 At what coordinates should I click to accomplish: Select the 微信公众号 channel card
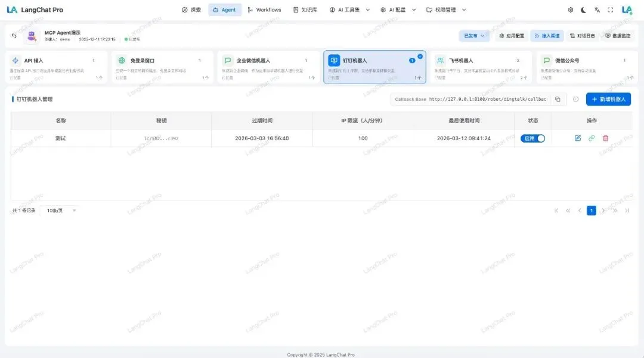pos(587,67)
